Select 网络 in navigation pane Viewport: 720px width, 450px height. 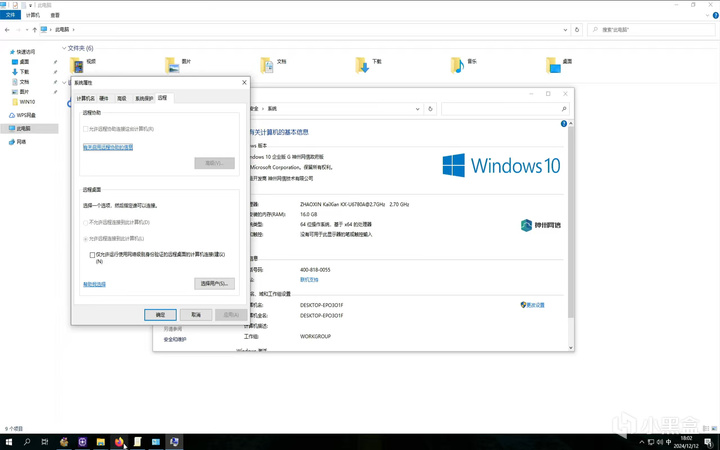17,142
